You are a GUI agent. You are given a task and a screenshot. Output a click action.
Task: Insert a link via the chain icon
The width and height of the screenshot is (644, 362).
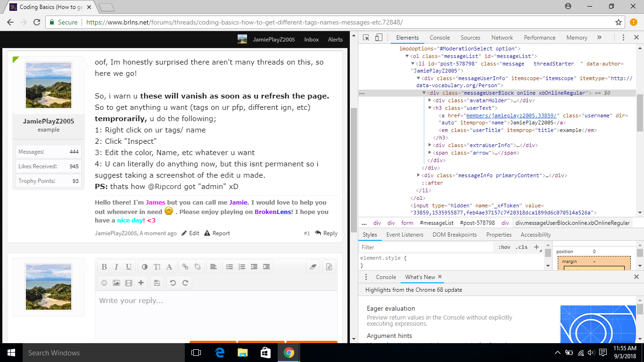pos(185,267)
